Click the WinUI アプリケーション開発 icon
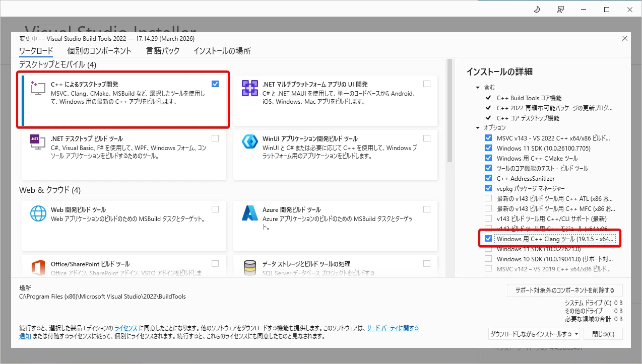The height and width of the screenshot is (364, 642). (x=250, y=142)
